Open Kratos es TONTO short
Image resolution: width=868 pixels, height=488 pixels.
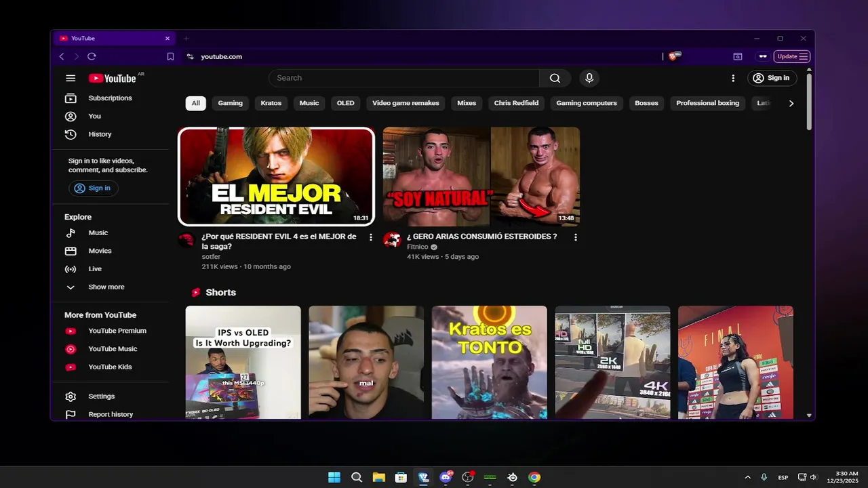coord(490,363)
